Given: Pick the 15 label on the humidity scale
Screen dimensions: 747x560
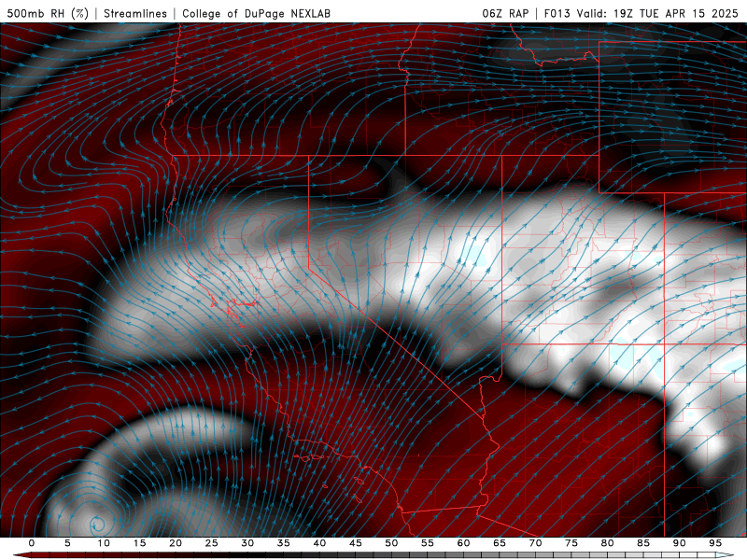Looking at the screenshot, I should [x=139, y=543].
